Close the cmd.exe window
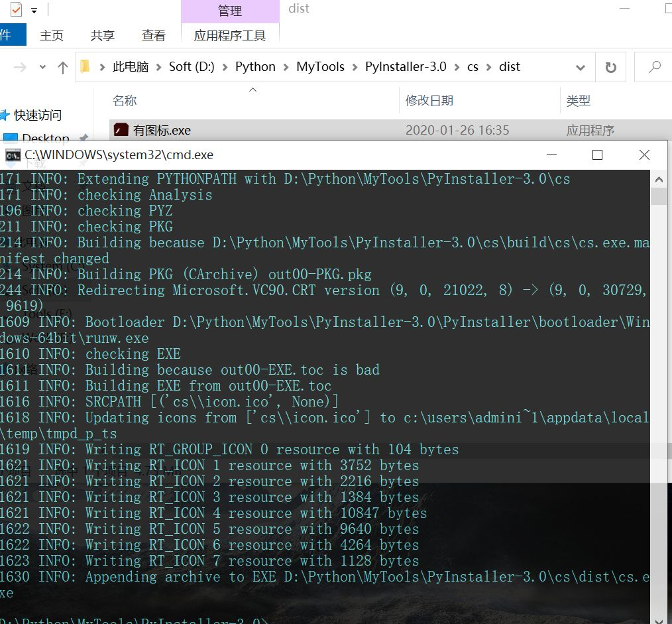This screenshot has width=672, height=624. [644, 155]
